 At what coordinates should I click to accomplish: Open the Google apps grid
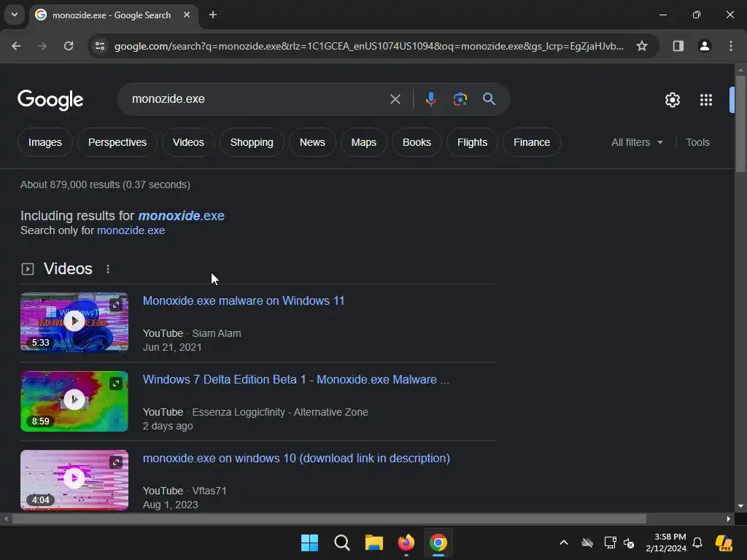[x=706, y=100]
